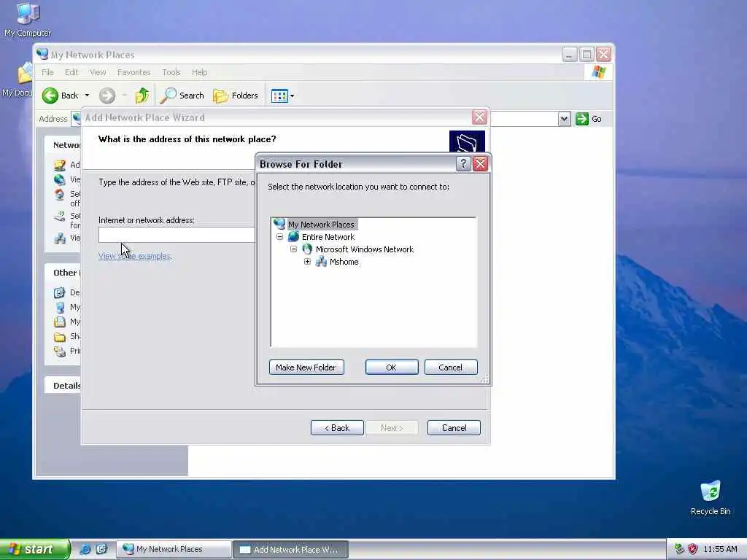The image size is (747, 560).
Task: Click Printers and Faxes icon in Other Places
Action: (x=60, y=351)
